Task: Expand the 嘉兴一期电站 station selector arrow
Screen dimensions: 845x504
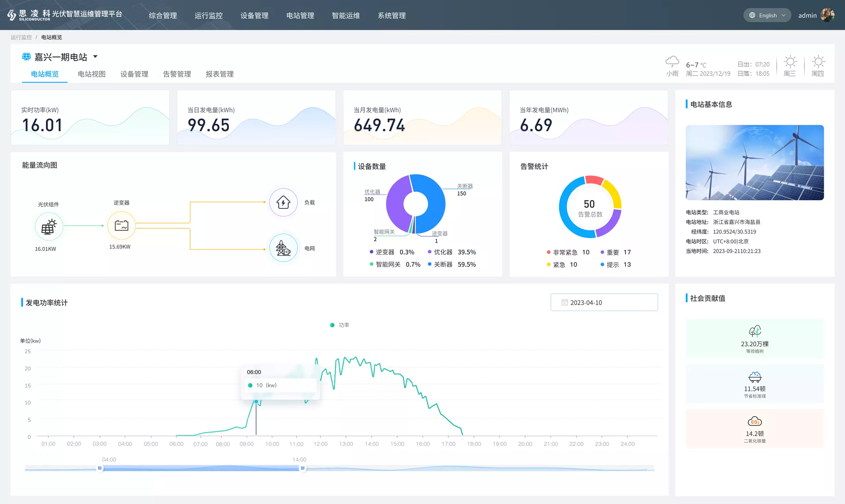Action: pos(96,57)
